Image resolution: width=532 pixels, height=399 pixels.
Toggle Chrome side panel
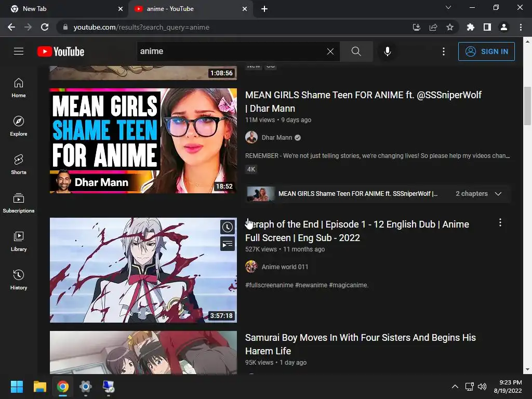(x=487, y=27)
